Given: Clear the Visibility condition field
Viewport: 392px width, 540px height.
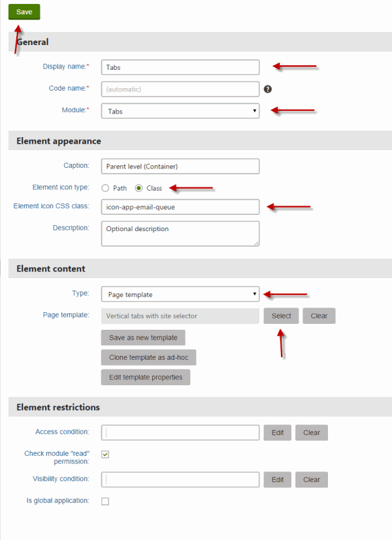Looking at the screenshot, I should (312, 480).
